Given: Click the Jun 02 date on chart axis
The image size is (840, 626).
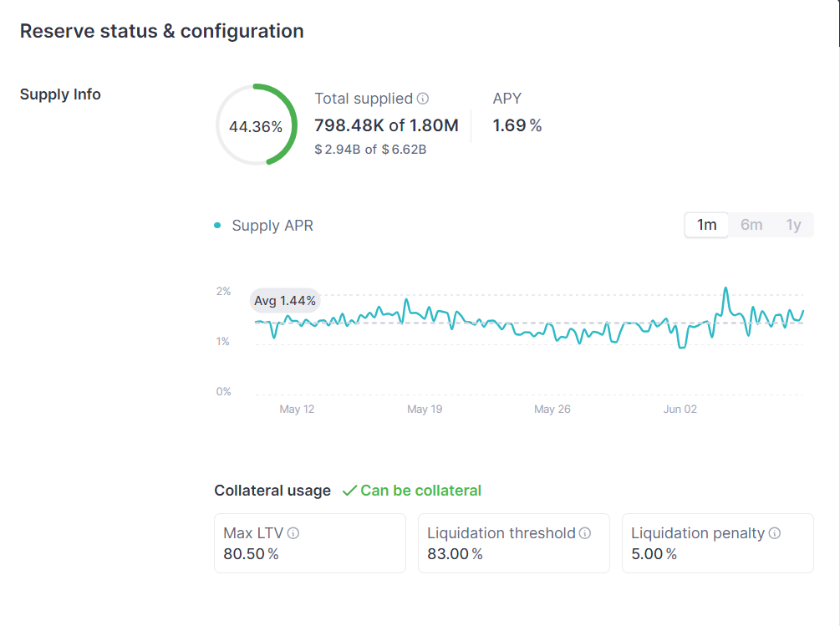Looking at the screenshot, I should [x=680, y=410].
